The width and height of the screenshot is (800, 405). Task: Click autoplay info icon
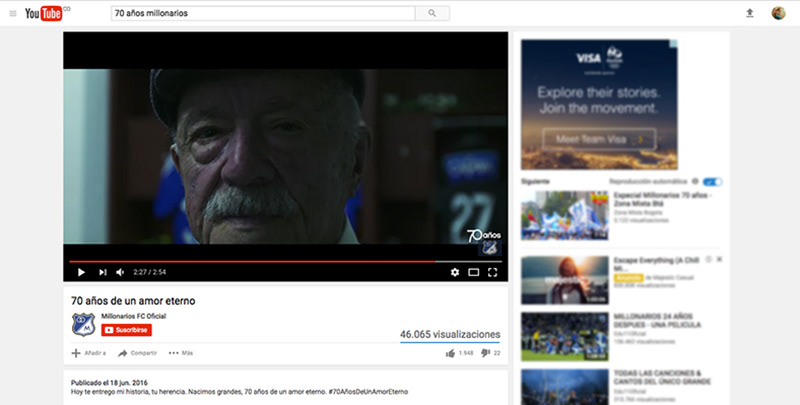click(x=695, y=182)
